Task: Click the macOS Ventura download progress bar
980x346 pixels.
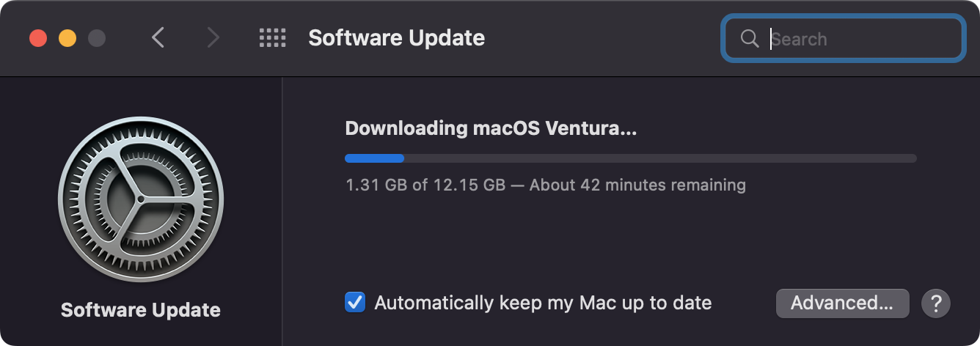Action: [x=631, y=158]
